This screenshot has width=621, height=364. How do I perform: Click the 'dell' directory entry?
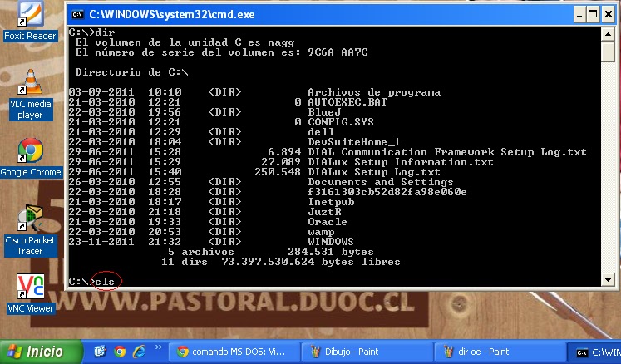(321, 132)
